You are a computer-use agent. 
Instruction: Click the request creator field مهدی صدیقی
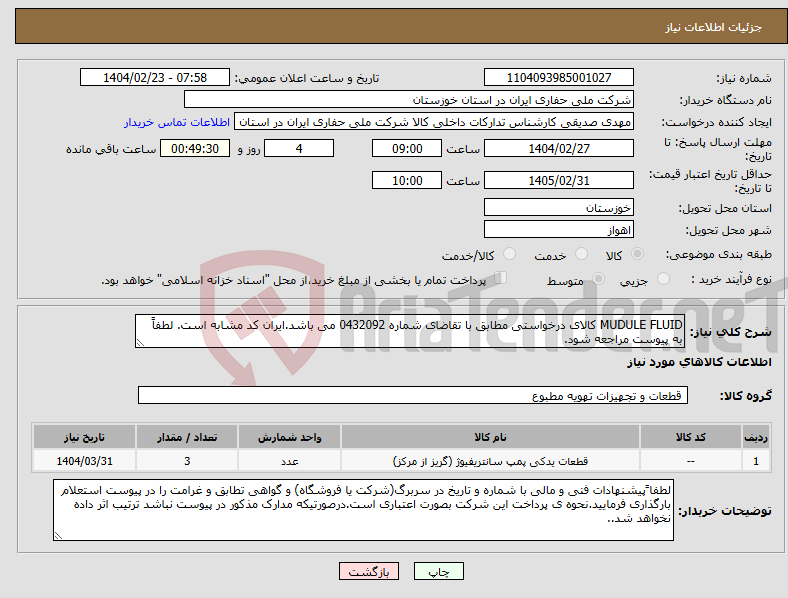pos(434,122)
